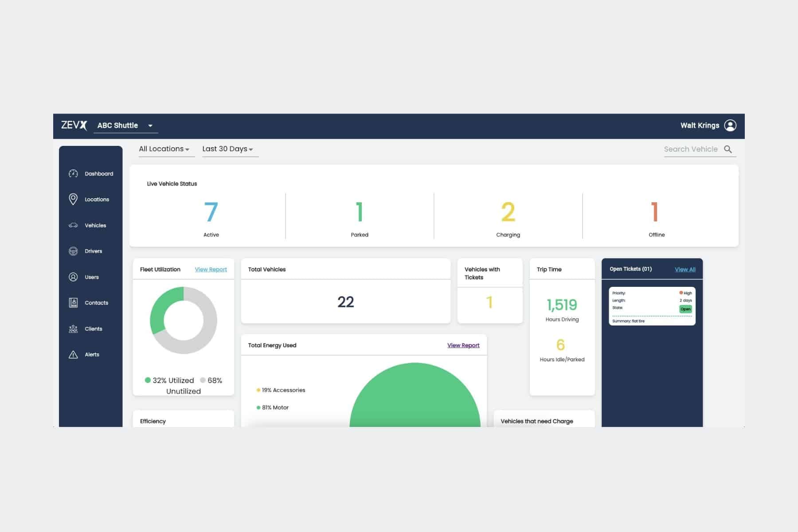Image resolution: width=798 pixels, height=532 pixels.
Task: Click the Contacts address book icon
Action: click(73, 303)
